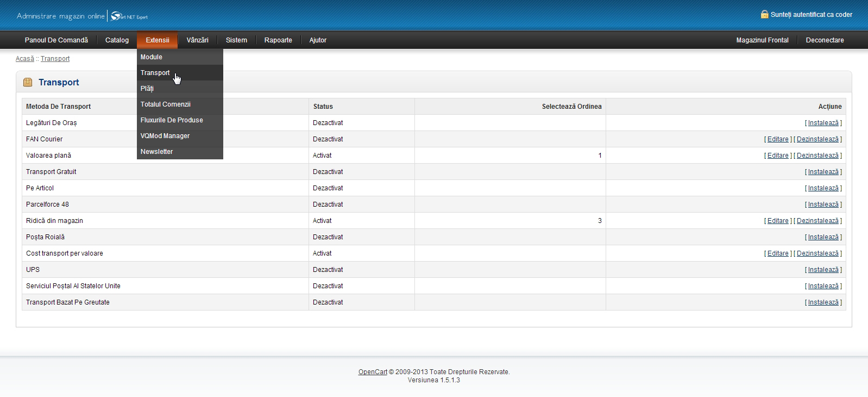Click the Transport box icon beside heading
868x397 pixels.
(28, 83)
